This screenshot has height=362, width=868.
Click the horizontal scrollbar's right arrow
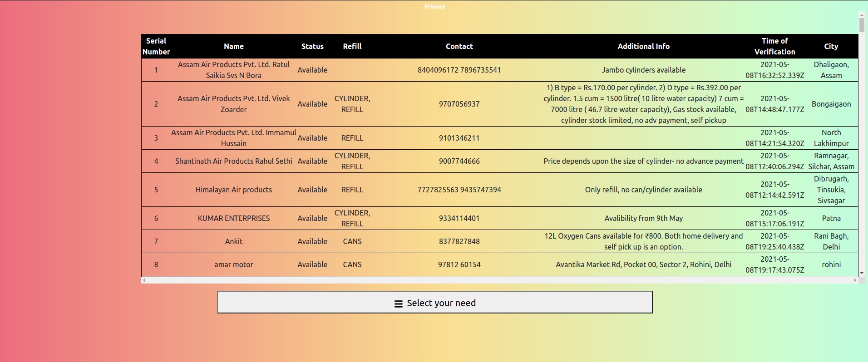855,280
